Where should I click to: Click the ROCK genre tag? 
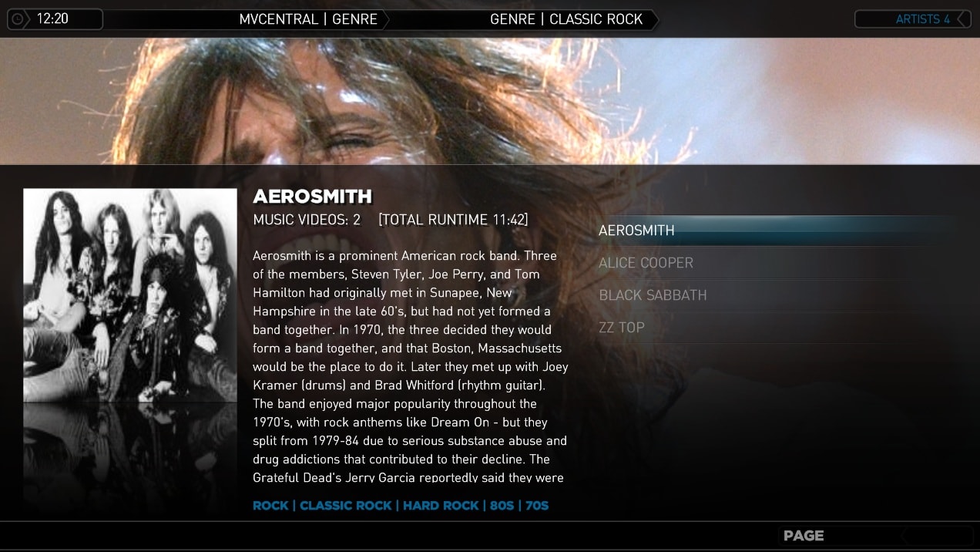point(270,506)
